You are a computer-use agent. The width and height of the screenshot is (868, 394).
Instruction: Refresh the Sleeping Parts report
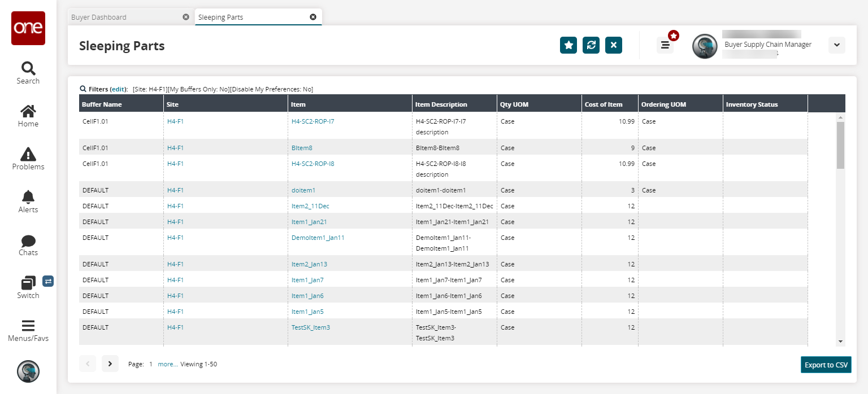[591, 45]
